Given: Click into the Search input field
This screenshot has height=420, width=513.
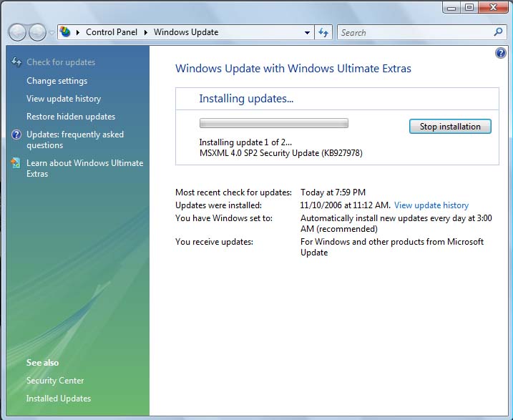Looking at the screenshot, I should [414, 32].
